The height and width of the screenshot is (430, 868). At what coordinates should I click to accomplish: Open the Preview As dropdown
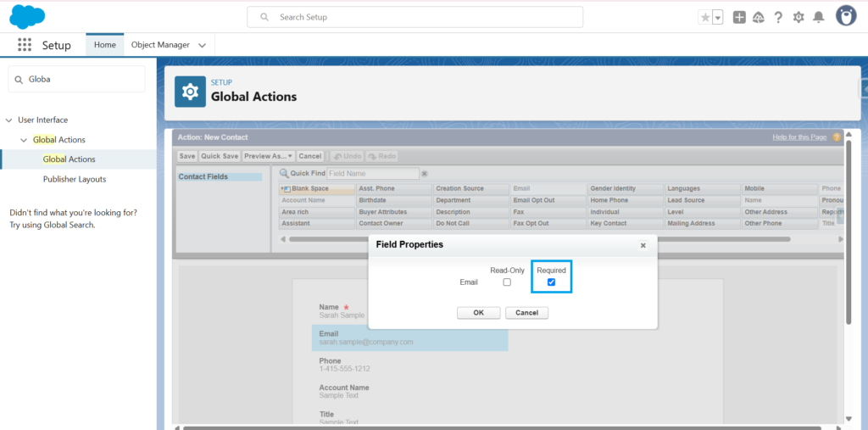click(268, 156)
